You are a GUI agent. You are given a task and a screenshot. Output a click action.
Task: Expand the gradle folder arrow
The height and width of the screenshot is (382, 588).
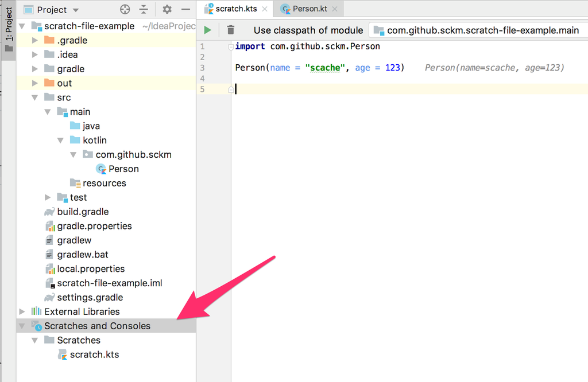(35, 69)
